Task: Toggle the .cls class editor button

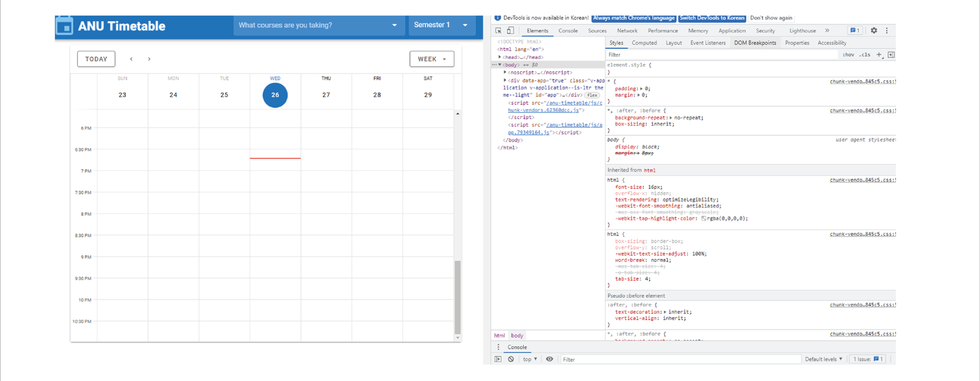Action: [x=865, y=55]
